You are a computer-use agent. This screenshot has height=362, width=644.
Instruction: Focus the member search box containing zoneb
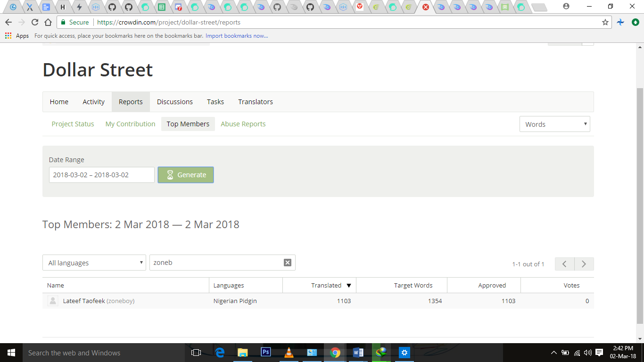coord(223,263)
